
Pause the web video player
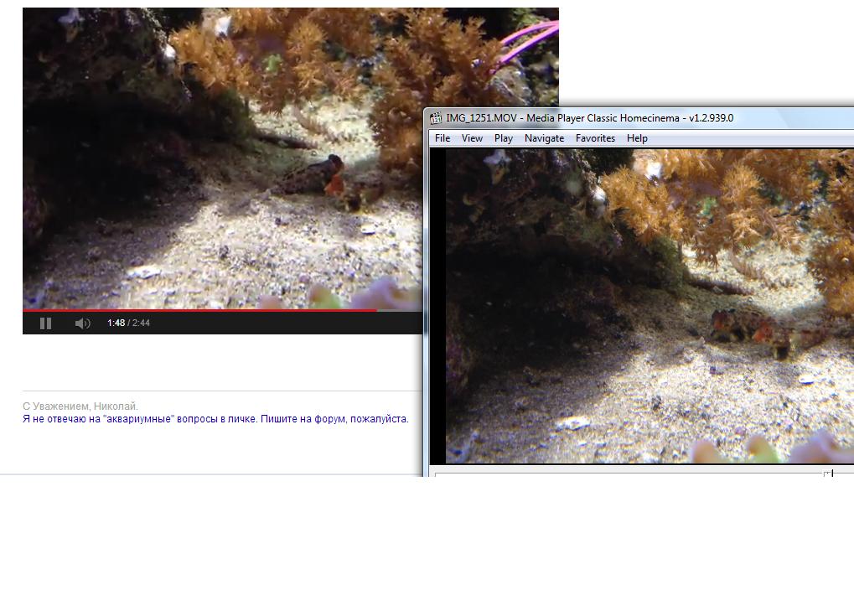pos(46,324)
